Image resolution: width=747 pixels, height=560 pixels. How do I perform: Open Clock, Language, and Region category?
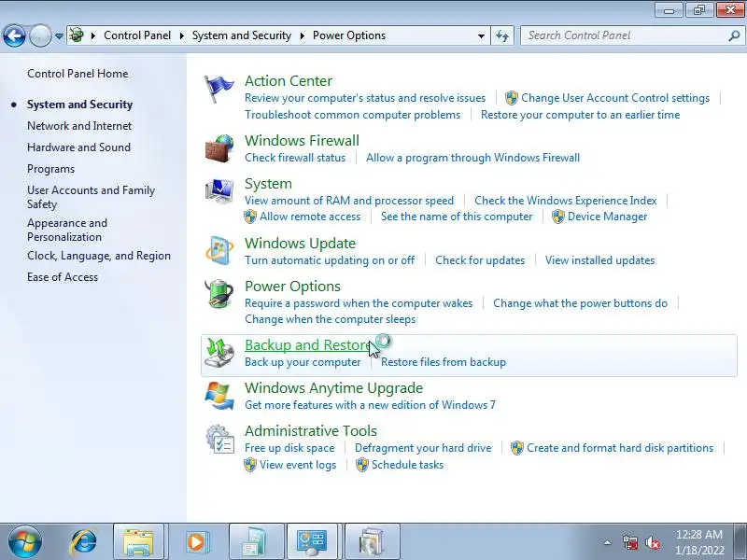[x=99, y=256]
